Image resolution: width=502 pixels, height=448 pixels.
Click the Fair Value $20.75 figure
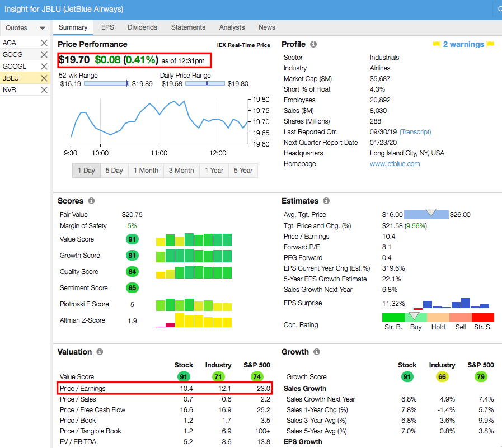click(x=132, y=215)
